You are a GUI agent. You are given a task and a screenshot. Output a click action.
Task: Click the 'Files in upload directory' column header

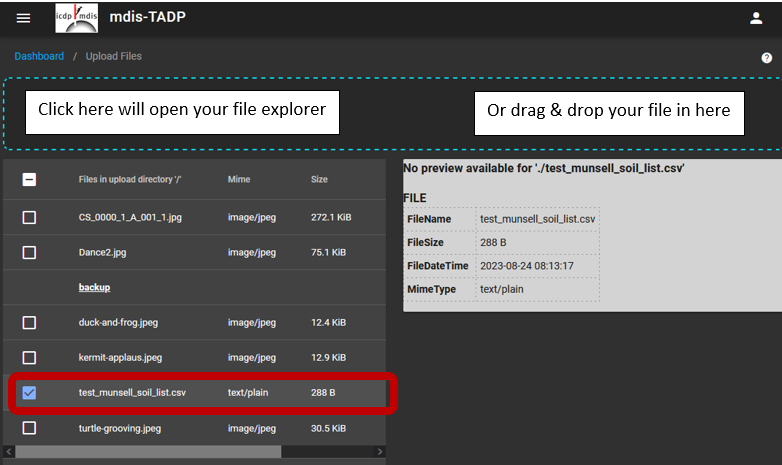tap(130, 180)
